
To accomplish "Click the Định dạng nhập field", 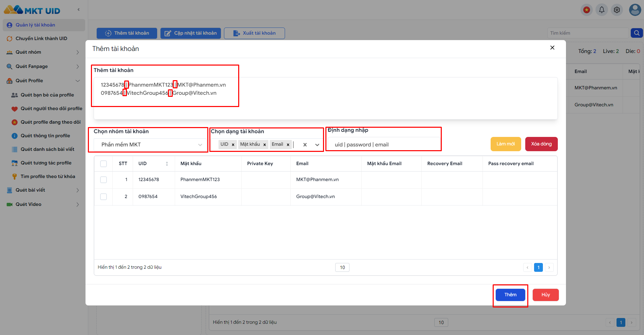I will [x=384, y=144].
